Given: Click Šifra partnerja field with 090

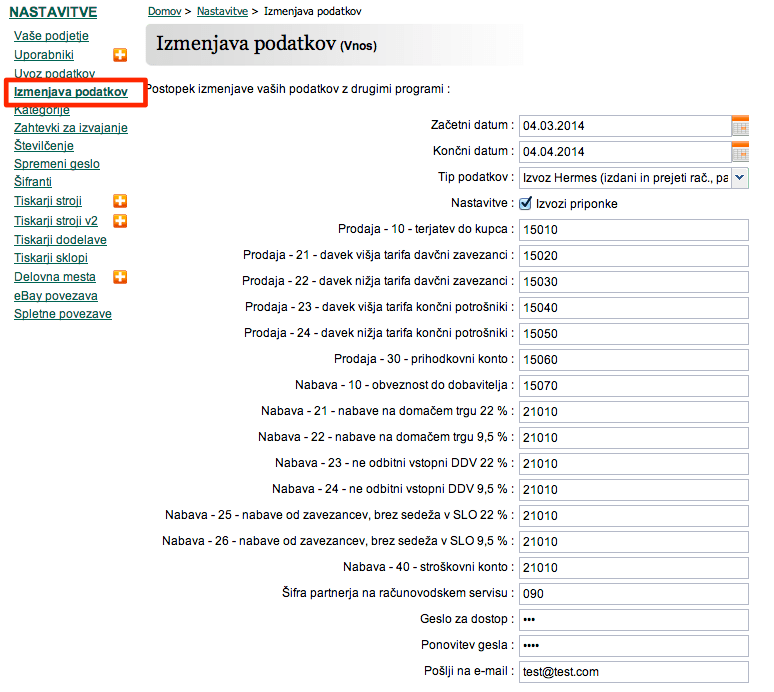Looking at the screenshot, I should pyautogui.click(x=634, y=594).
